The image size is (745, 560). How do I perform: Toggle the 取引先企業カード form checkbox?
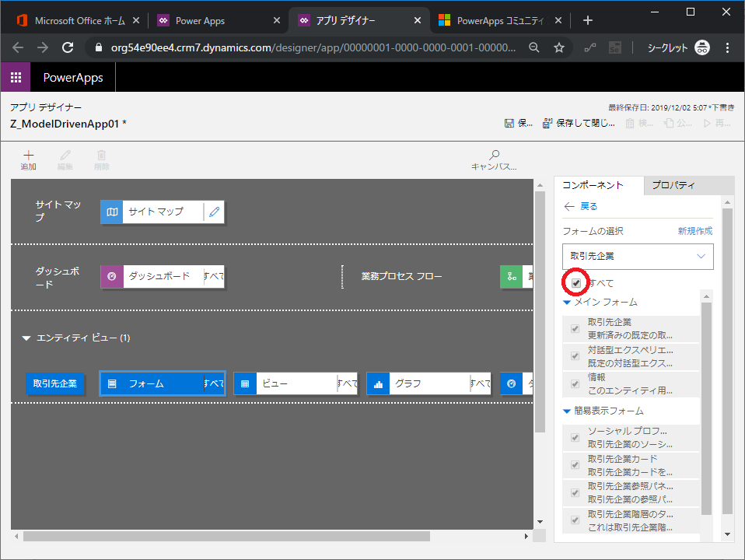[x=575, y=465]
